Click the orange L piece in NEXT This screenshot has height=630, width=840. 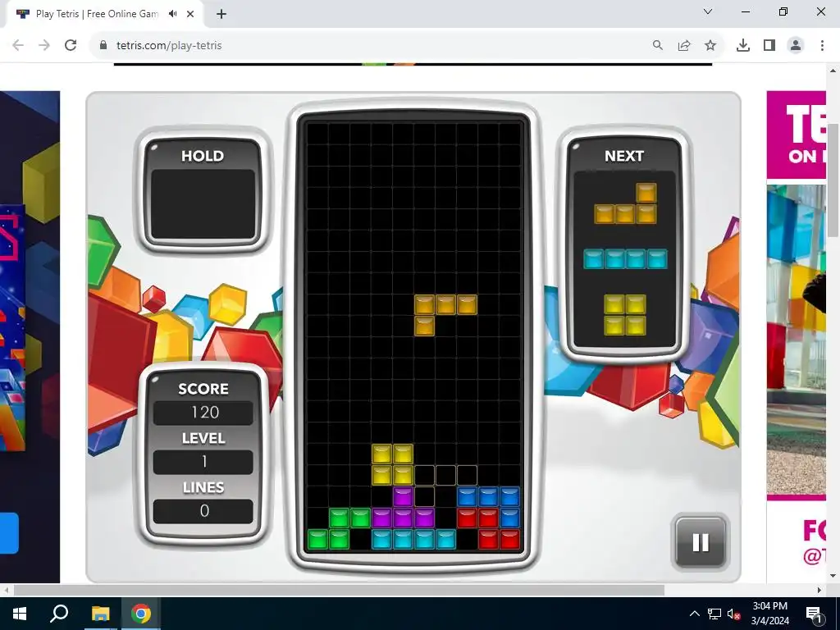click(x=625, y=203)
